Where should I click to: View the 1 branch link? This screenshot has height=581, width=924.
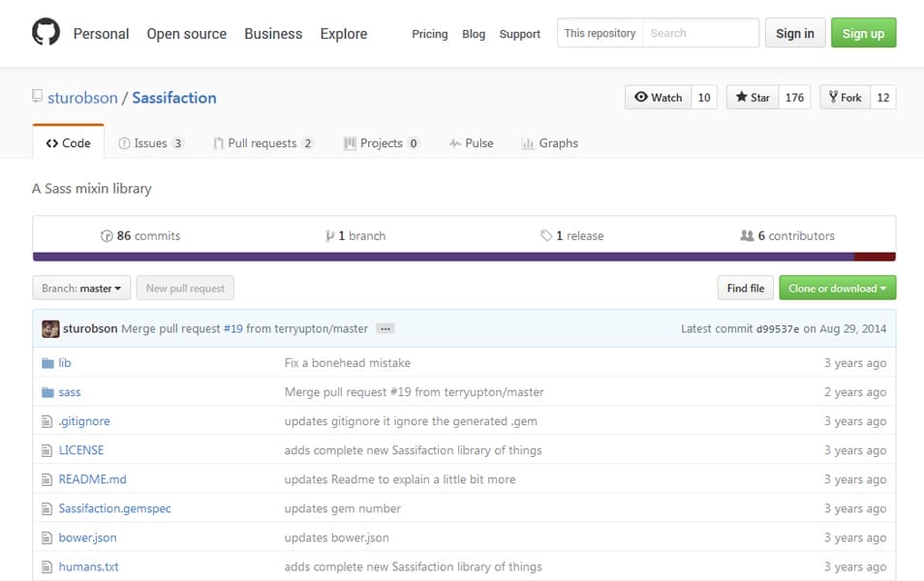(x=355, y=235)
